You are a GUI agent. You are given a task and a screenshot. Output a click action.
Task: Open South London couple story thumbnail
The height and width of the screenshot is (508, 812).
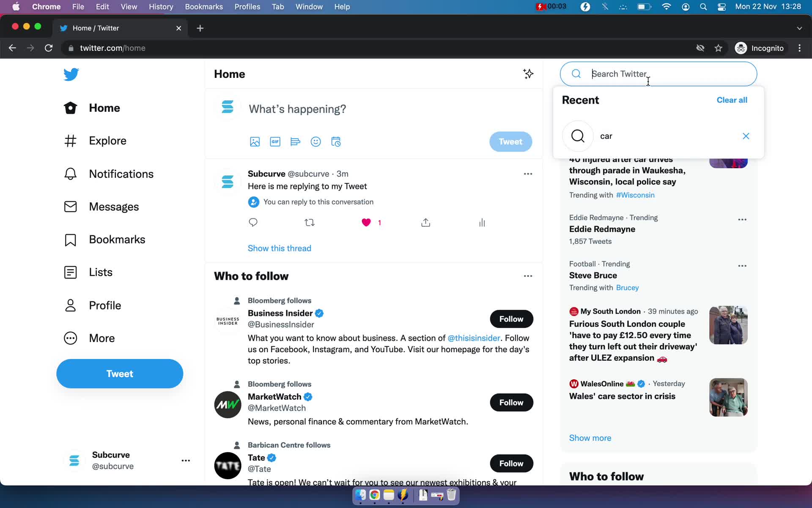(728, 325)
